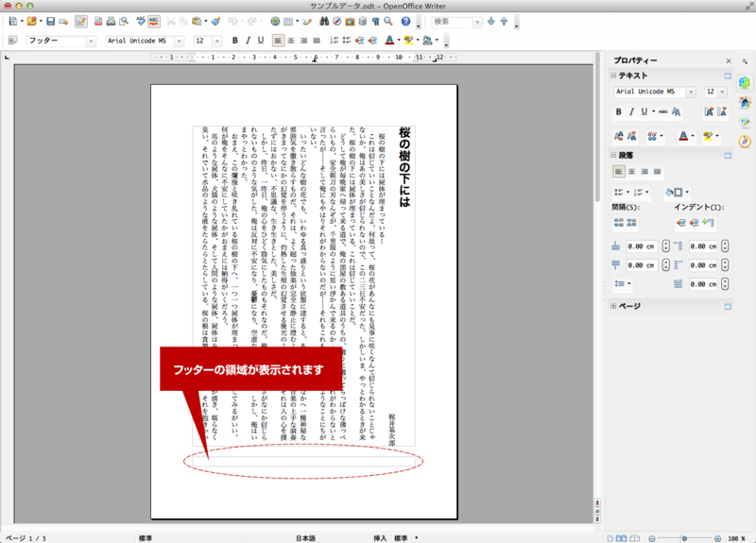Set Justified alignment in sidebar 段落 panel
The height and width of the screenshot is (543, 756).
[657, 172]
